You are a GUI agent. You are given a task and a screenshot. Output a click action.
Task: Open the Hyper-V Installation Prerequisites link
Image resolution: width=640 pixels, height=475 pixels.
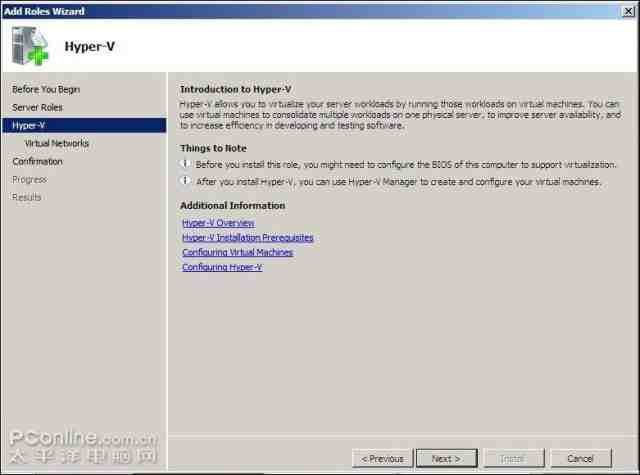pyautogui.click(x=248, y=238)
